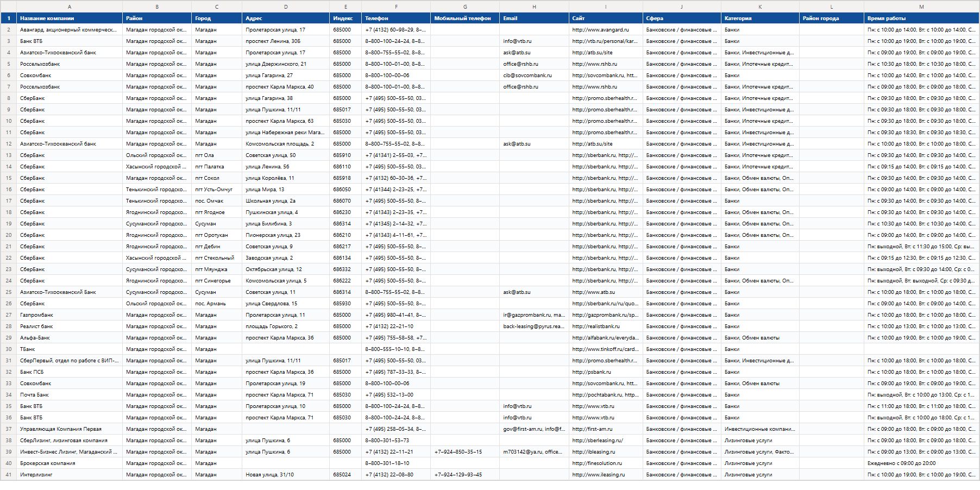Click the column J letter header

click(x=682, y=7)
